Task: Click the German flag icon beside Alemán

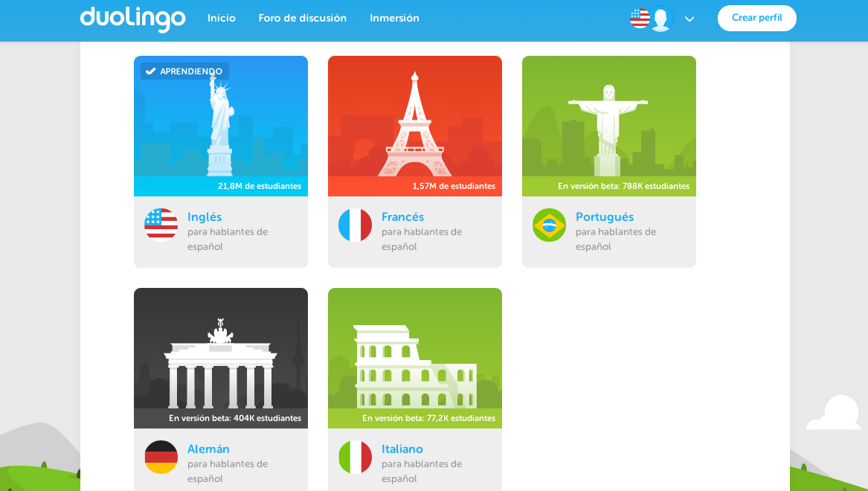Action: (161, 457)
